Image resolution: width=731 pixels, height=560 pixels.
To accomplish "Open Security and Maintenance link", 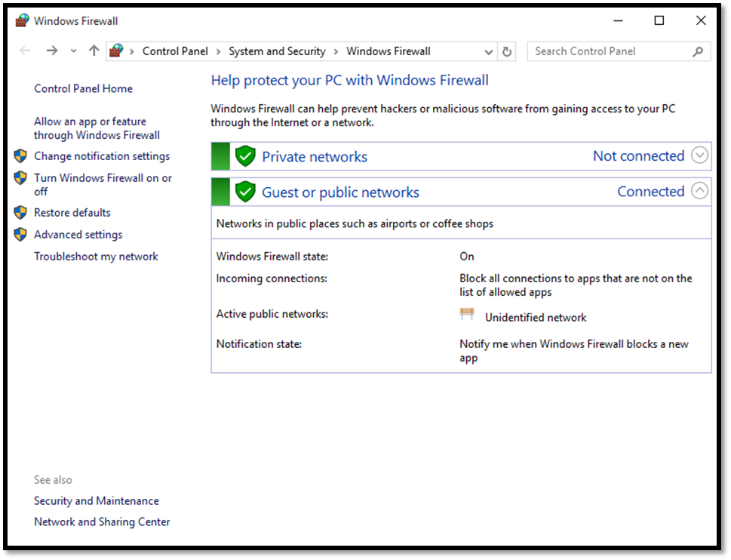I will click(x=97, y=501).
